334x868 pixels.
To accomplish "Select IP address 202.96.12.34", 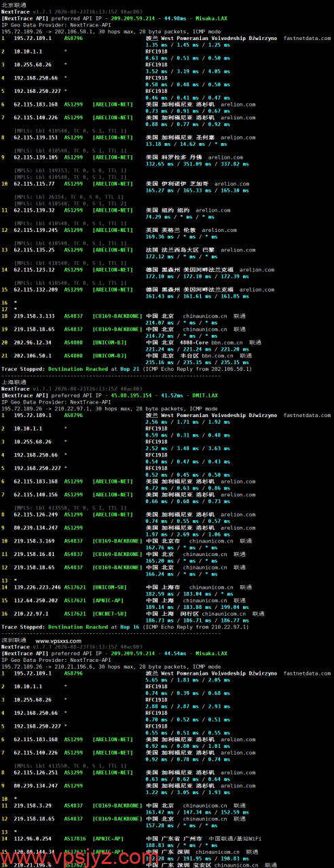I will (31, 342).
